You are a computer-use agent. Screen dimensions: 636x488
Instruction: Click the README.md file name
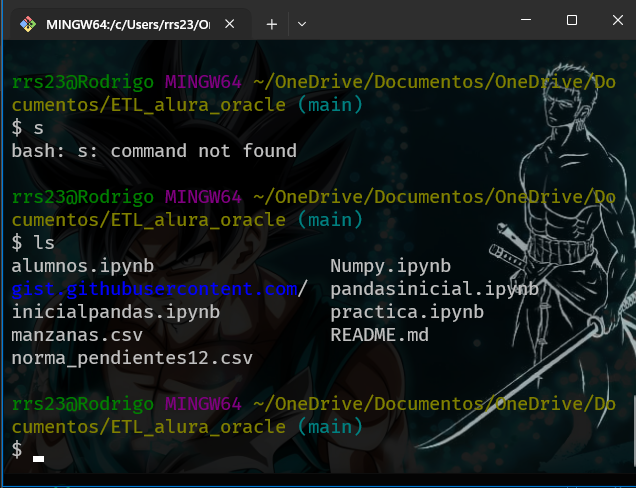(x=379, y=335)
